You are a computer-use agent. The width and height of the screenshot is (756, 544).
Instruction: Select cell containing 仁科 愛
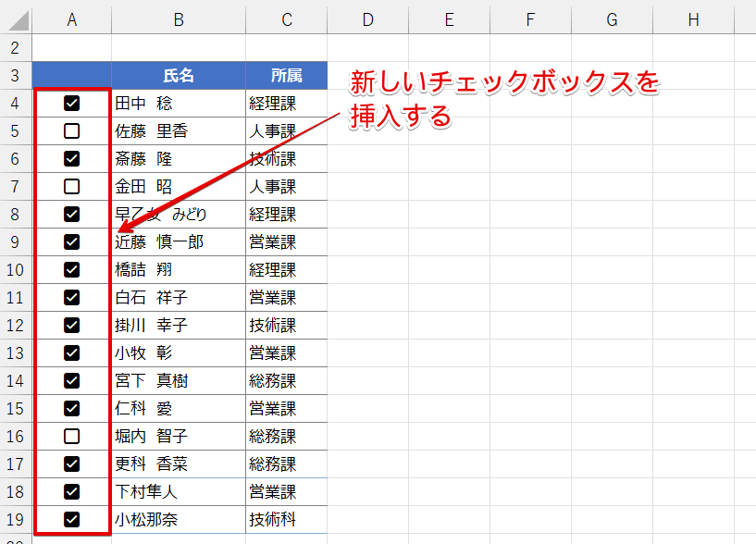(179, 409)
